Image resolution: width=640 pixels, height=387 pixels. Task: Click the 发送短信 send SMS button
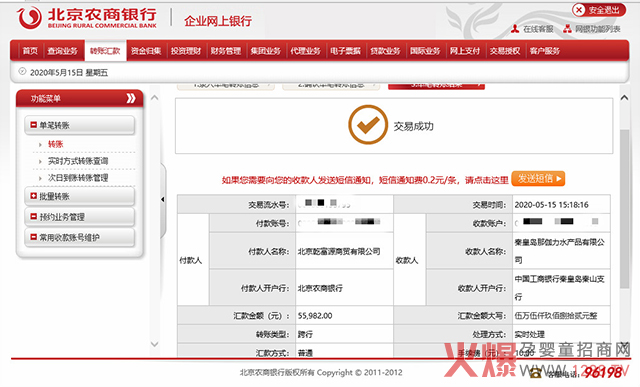[538, 178]
